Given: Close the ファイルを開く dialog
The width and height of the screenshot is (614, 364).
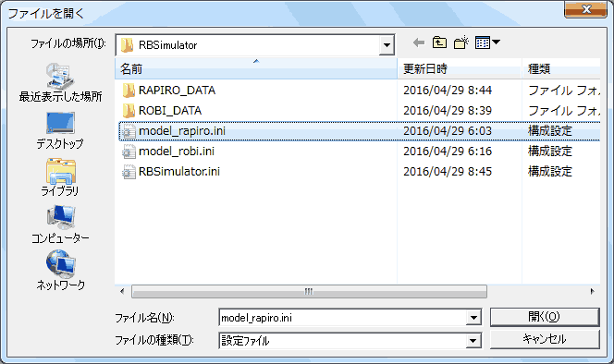Looking at the screenshot, I should point(585,9).
